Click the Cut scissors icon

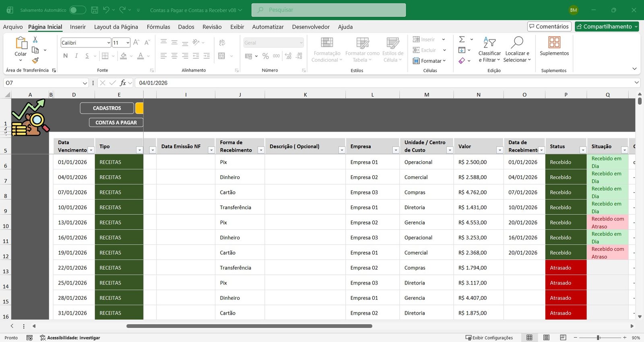[x=35, y=39]
